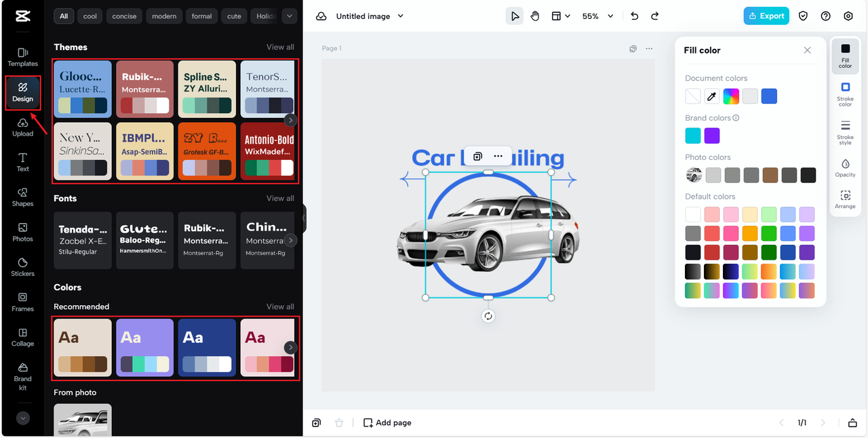Open the help question mark icon
This screenshot has height=438, width=868.
(826, 16)
